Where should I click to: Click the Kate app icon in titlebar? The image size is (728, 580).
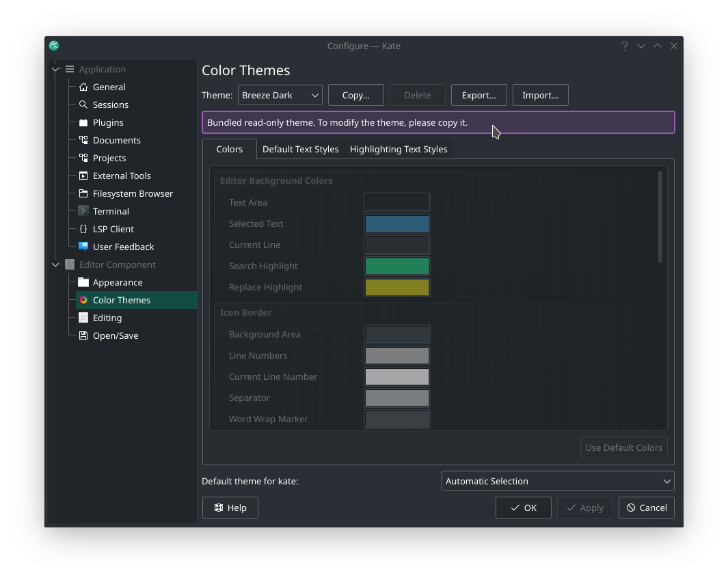pyautogui.click(x=54, y=46)
